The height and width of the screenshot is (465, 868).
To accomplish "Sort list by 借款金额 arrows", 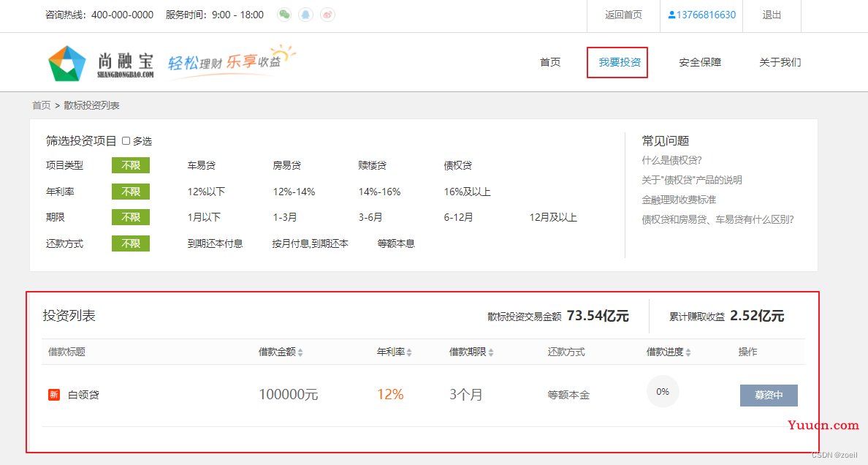I will coord(300,352).
